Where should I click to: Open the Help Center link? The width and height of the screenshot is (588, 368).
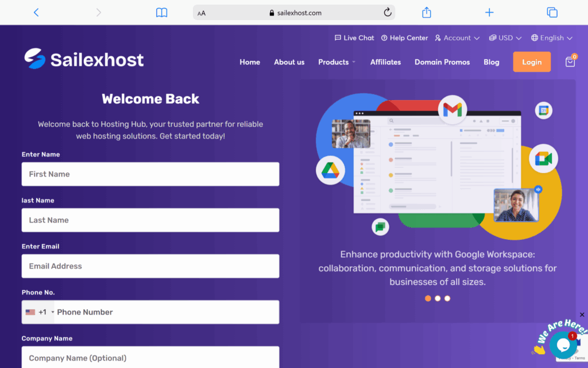tap(404, 38)
